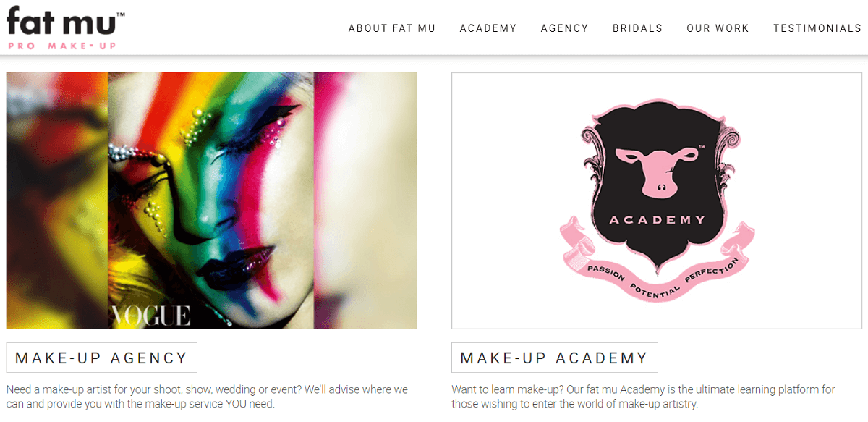This screenshot has width=868, height=422.
Task: Go to Academy in the navigation bar
Action: point(488,28)
